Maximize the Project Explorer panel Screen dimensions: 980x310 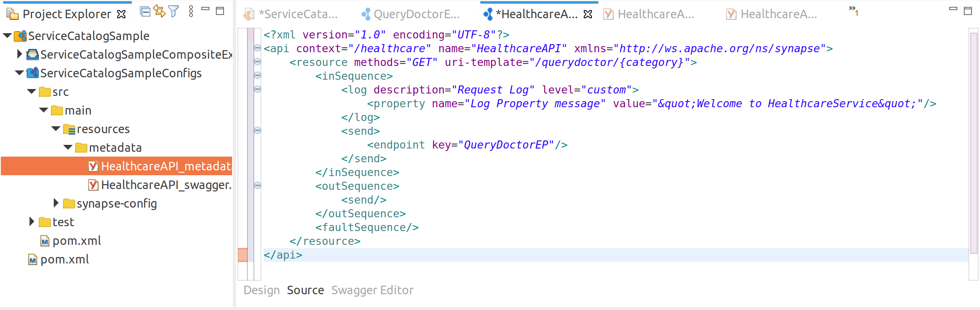(220, 11)
